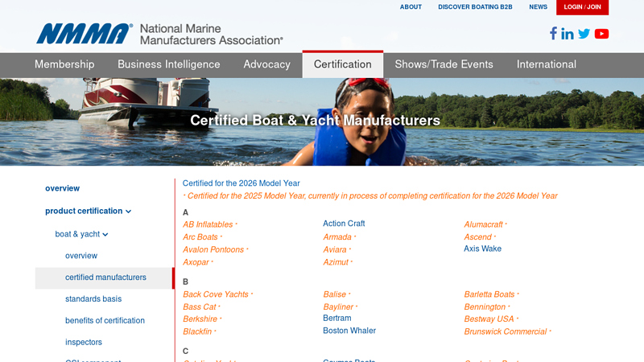Open benefits of certification link
The width and height of the screenshot is (644, 362).
click(105, 320)
